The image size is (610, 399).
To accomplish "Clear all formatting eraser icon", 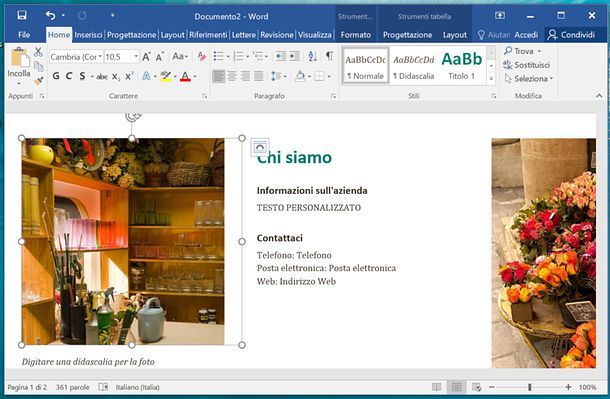I will [x=202, y=56].
